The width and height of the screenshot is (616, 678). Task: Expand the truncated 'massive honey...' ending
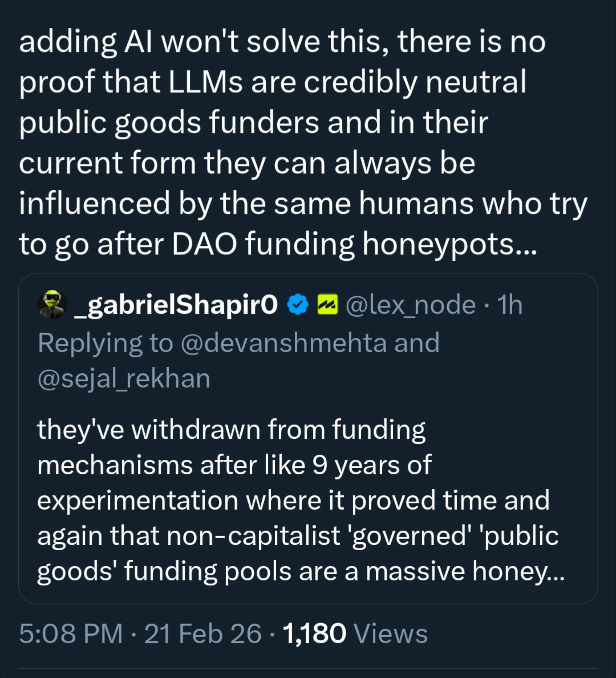[x=518, y=571]
